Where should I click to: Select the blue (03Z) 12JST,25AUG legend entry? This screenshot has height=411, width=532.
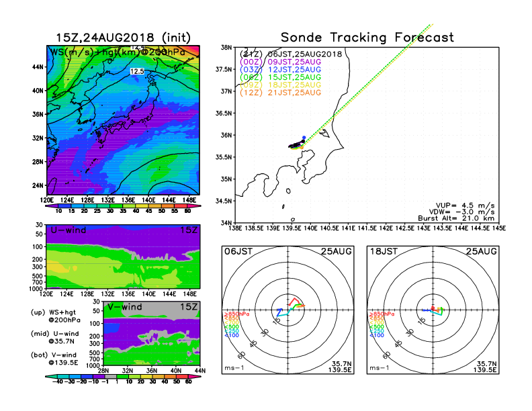[280, 70]
